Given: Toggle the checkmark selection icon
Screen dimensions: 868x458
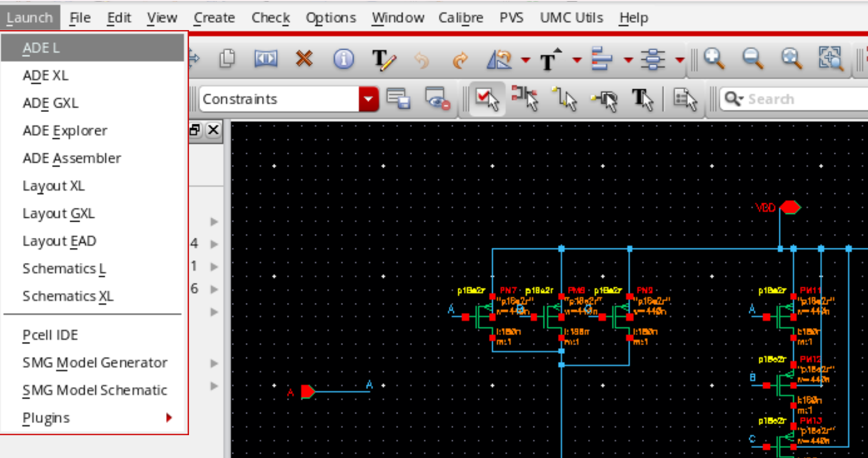Looking at the screenshot, I should [x=487, y=99].
